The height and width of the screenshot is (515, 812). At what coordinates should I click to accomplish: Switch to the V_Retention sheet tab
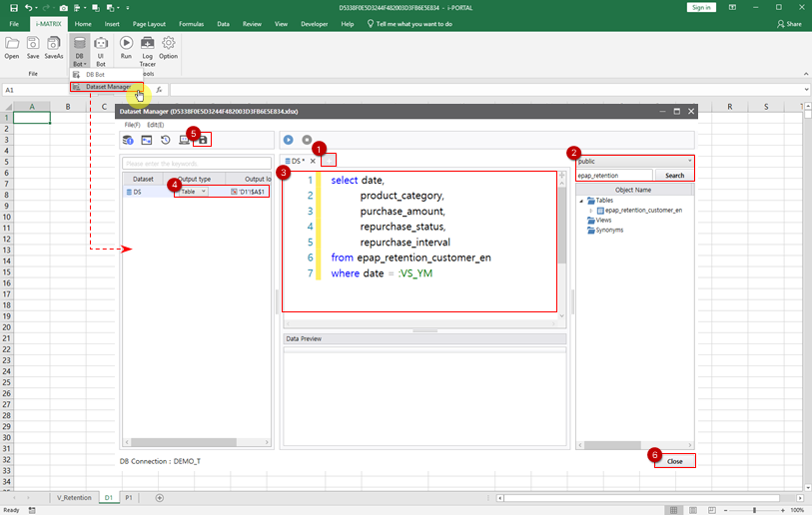click(x=73, y=497)
